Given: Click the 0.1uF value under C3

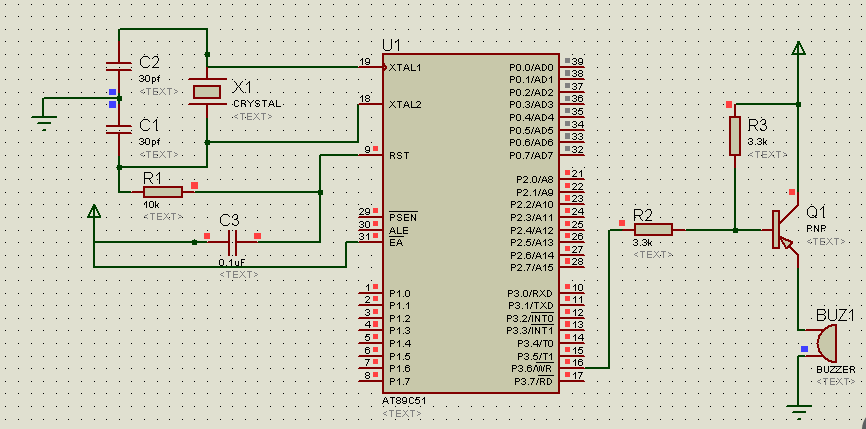Looking at the screenshot, I should coord(233,262).
